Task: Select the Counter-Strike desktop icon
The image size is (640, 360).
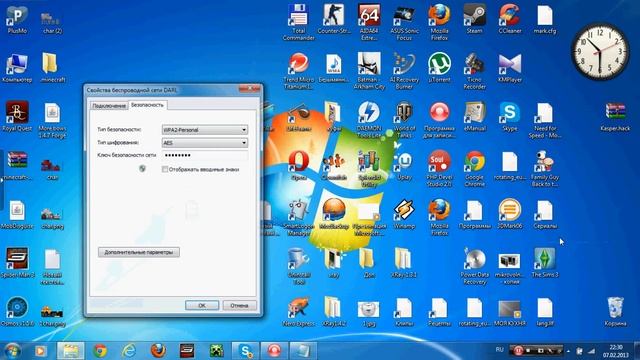Action: click(334, 19)
